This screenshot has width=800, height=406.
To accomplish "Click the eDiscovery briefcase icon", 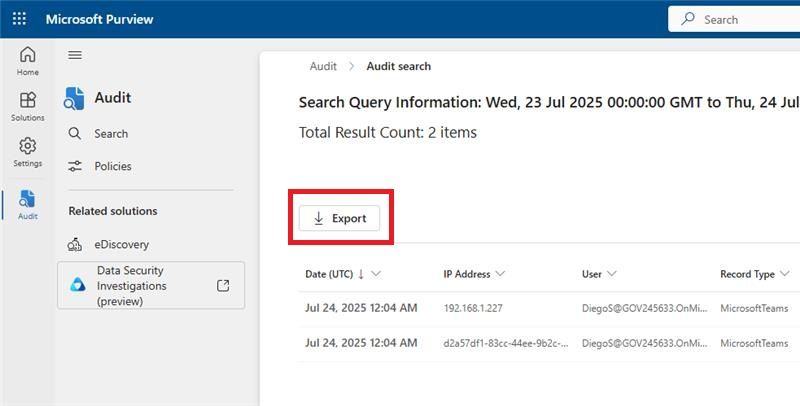I will click(x=75, y=244).
